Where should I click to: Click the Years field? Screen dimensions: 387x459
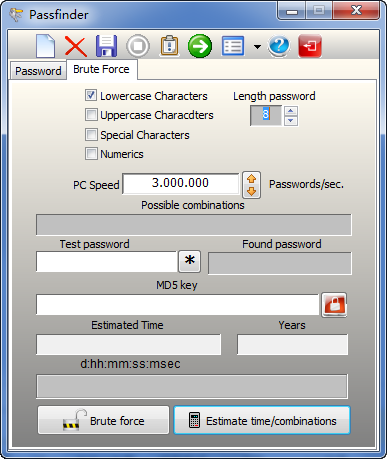292,344
